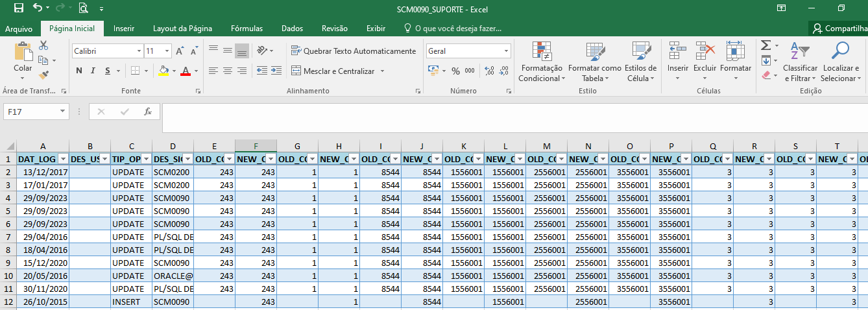The image size is (868, 310).
Task: Switch to the Dados tab
Action: [292, 29]
